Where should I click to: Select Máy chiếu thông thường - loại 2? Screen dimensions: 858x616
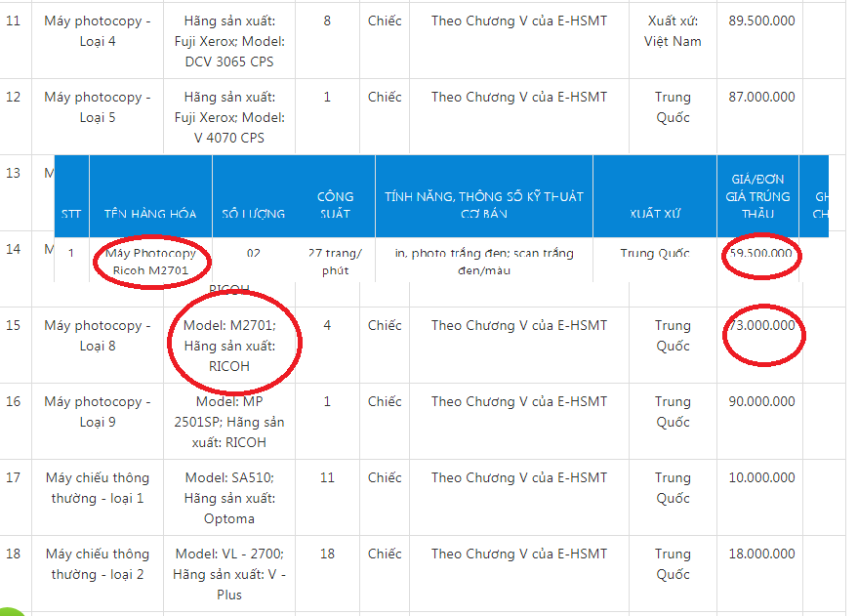[97, 564]
